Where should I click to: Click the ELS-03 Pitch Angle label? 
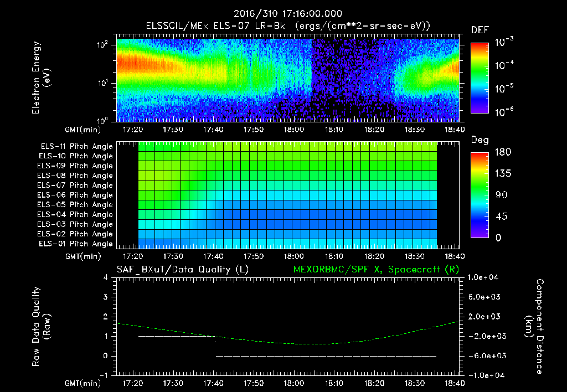point(75,224)
